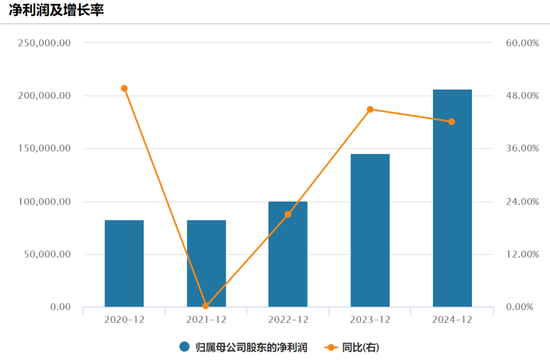Image resolution: width=550 pixels, height=361 pixels.
Task: Click the 2024-12 x-axis label
Action: [452, 320]
